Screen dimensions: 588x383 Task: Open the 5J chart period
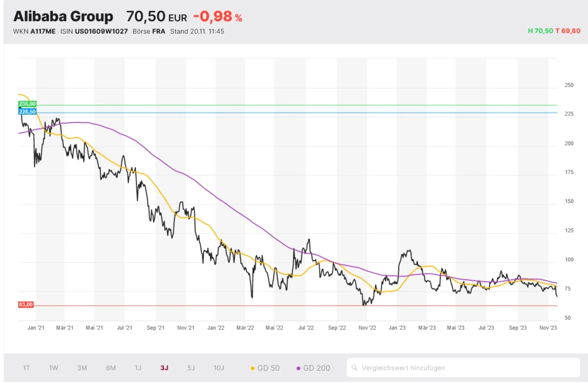(x=191, y=368)
